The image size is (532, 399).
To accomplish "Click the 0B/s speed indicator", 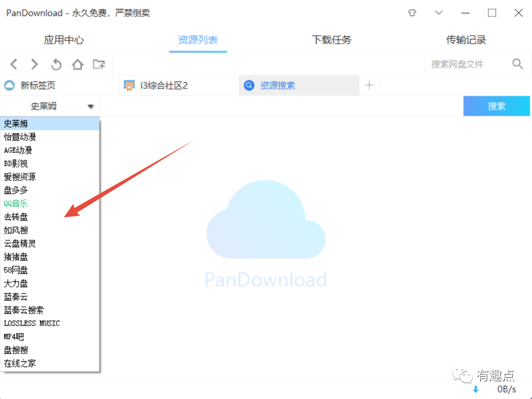I will tap(506, 389).
